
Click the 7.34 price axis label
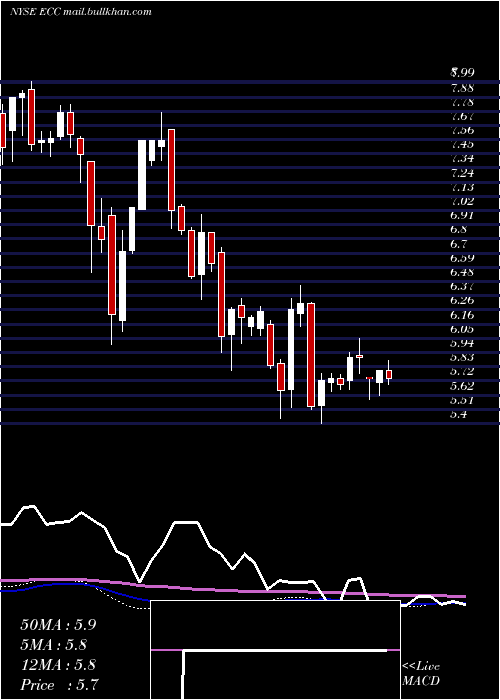point(462,158)
